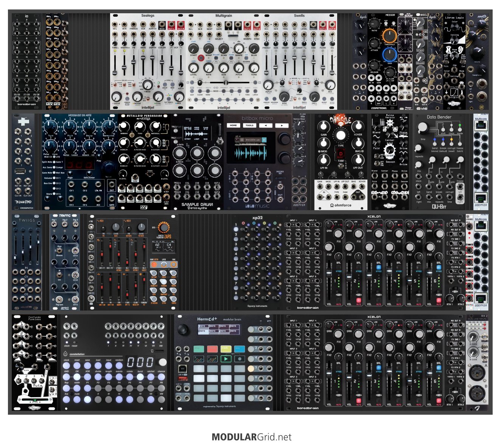Flip the FAM toggle switch on Ohmicide

341,167
